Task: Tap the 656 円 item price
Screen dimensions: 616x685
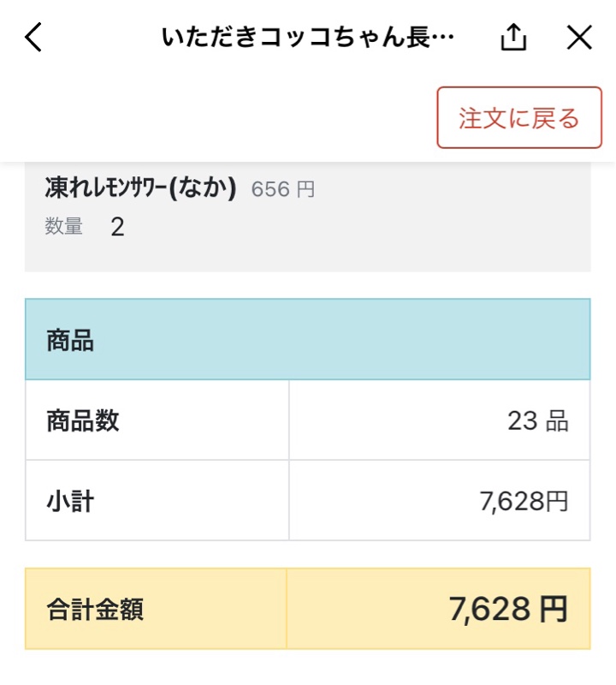Action: (283, 189)
